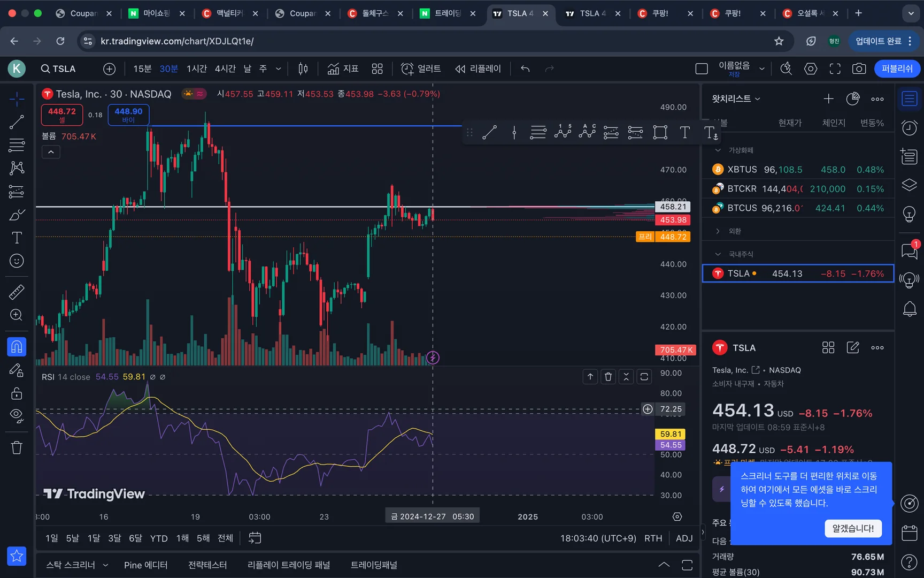The height and width of the screenshot is (578, 924).
Task: Switch to the 4시간 timeframe
Action: (225, 69)
